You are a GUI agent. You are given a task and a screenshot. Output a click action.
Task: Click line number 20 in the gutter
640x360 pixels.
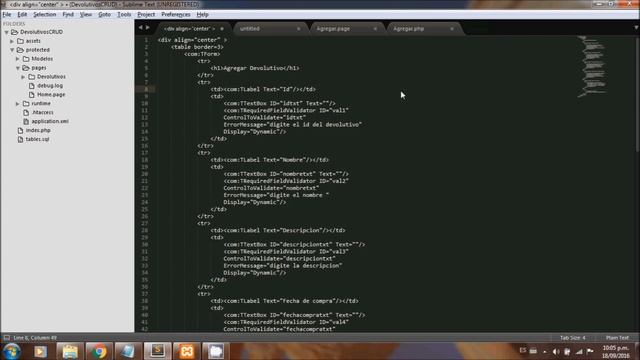pyautogui.click(x=145, y=174)
